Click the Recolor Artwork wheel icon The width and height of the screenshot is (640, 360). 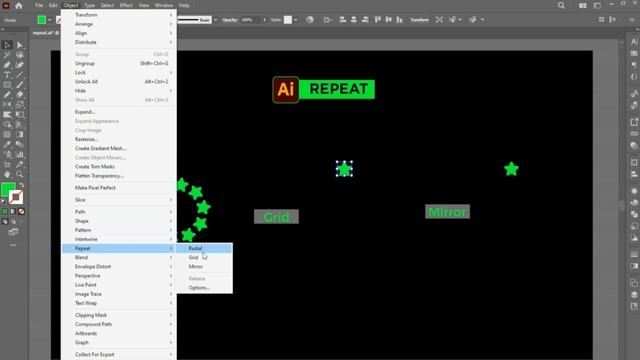click(310, 20)
